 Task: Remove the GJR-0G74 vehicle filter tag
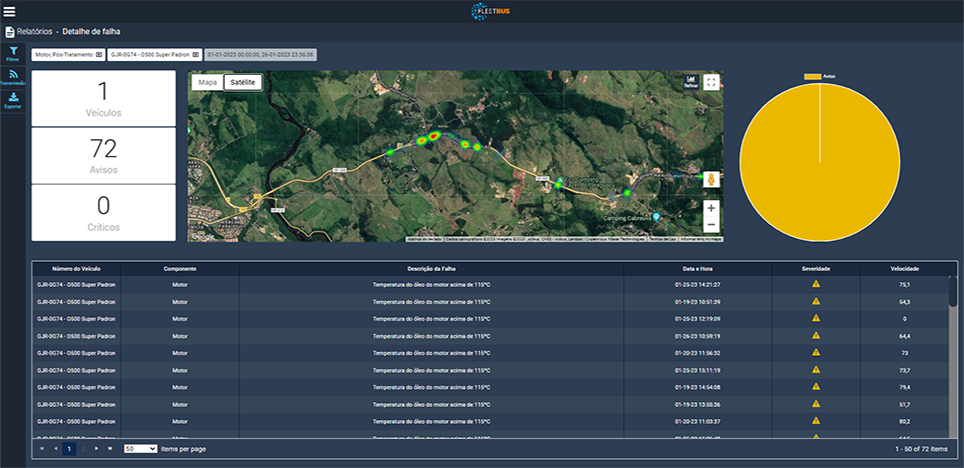click(196, 54)
